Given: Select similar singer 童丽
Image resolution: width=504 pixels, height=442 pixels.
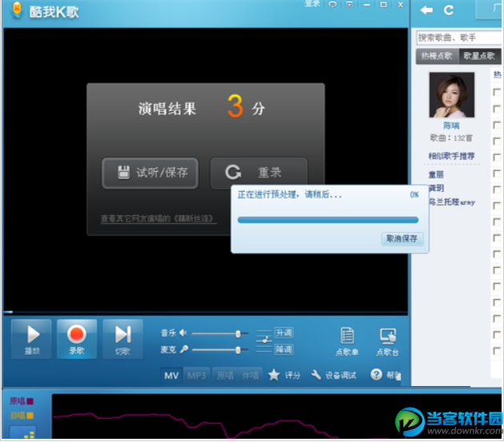Looking at the screenshot, I should click(x=436, y=175).
